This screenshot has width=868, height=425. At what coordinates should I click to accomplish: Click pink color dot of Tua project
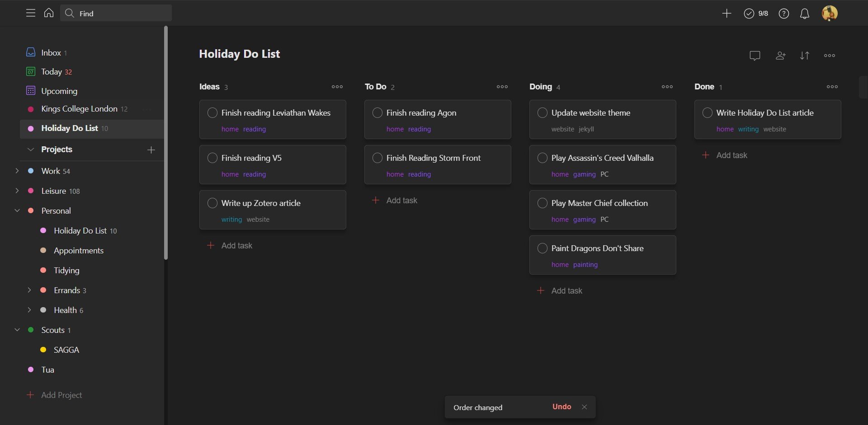point(31,369)
